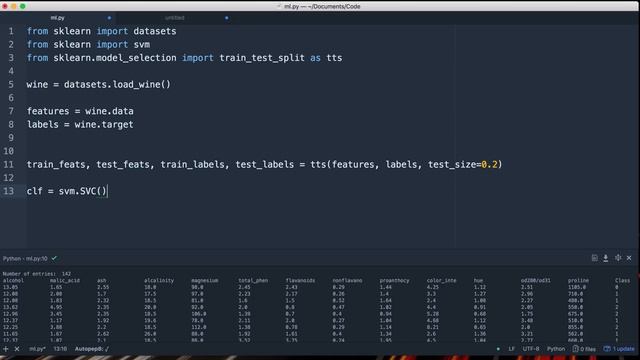The height and width of the screenshot is (360, 640).
Task: Click the 13:10 cursor position indicator
Action: point(60,349)
